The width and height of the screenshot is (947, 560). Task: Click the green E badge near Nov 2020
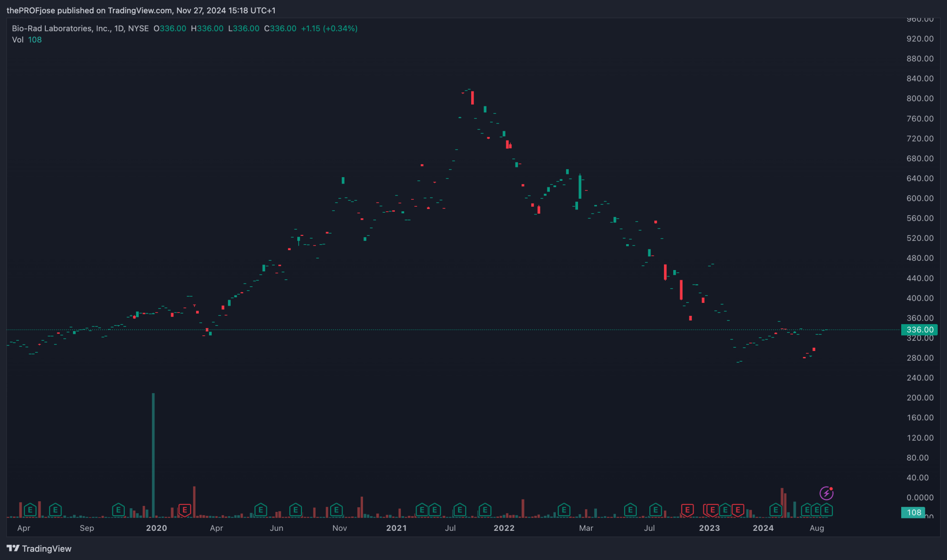coord(336,510)
